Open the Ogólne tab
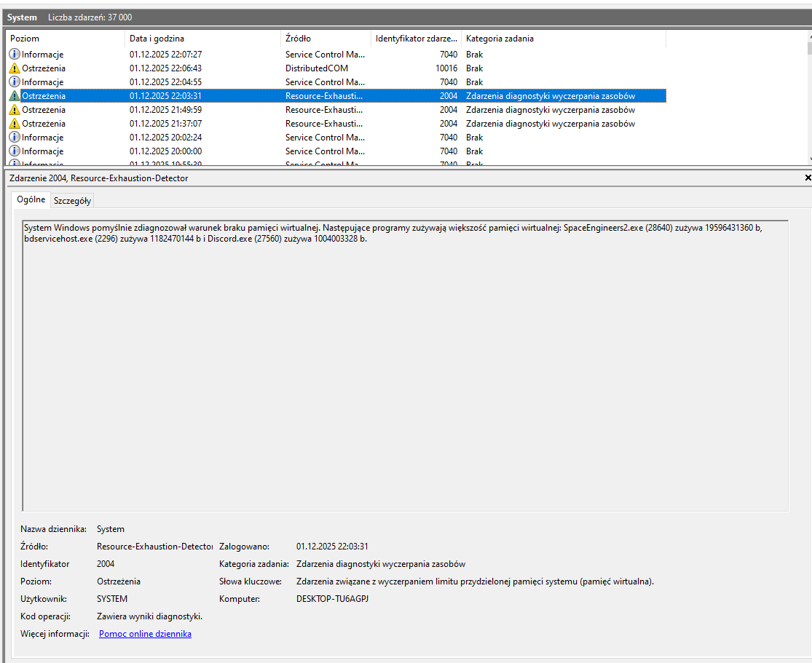Screen dimensions: 812x663 (31, 199)
